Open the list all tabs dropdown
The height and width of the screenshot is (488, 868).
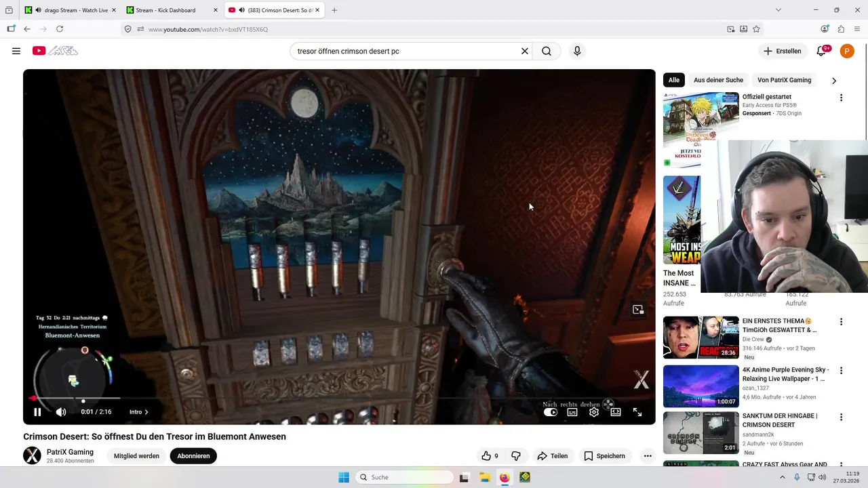(778, 10)
